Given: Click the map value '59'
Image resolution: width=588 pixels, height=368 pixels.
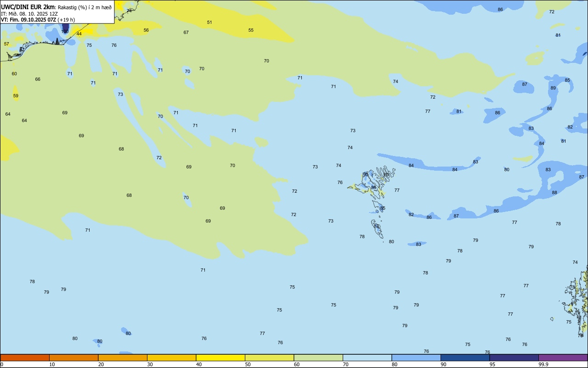Looking at the screenshot, I should (16, 95).
